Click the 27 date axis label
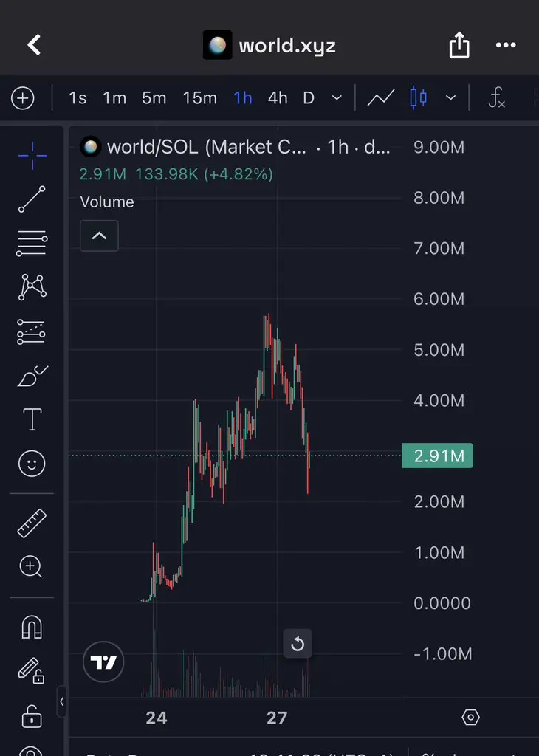This screenshot has width=539, height=756. [x=277, y=718]
